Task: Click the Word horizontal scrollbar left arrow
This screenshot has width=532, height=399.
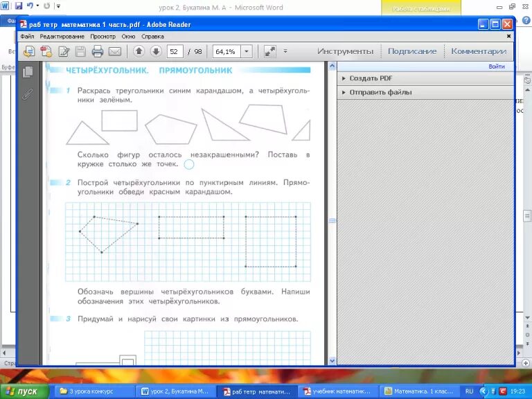Action: click(x=4, y=353)
